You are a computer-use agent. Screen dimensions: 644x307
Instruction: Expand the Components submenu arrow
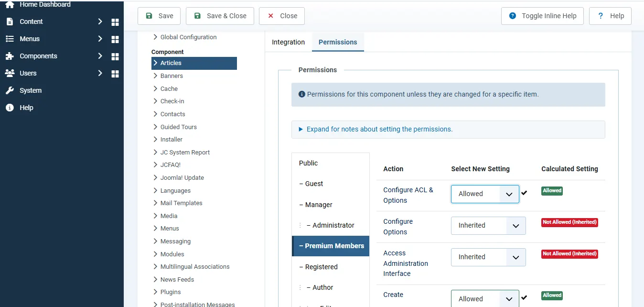pos(100,56)
